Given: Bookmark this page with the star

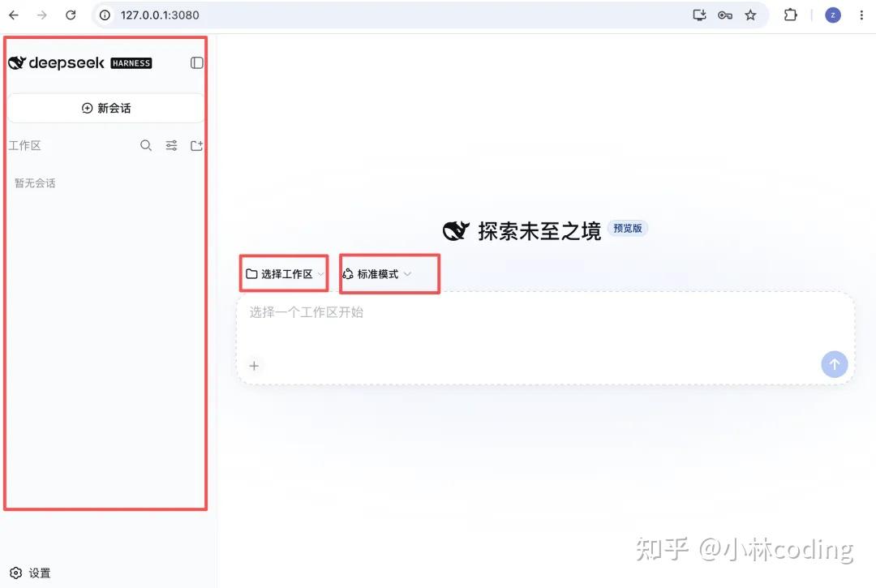Looking at the screenshot, I should pyautogui.click(x=750, y=15).
